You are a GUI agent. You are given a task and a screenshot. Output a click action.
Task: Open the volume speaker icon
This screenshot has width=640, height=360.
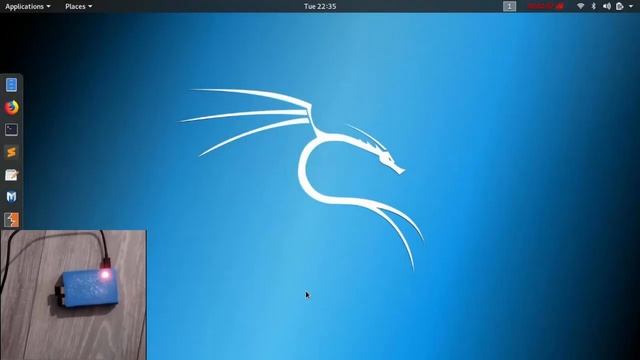[607, 6]
